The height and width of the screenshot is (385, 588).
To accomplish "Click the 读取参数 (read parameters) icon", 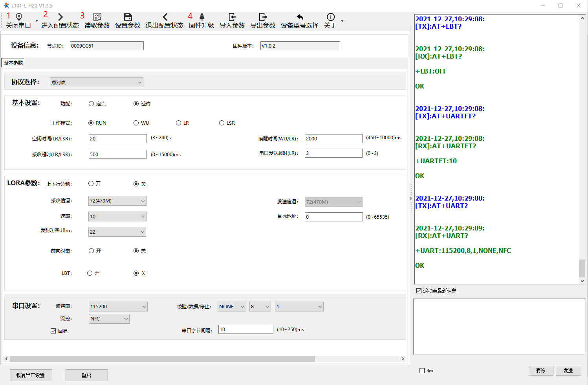I will (97, 17).
